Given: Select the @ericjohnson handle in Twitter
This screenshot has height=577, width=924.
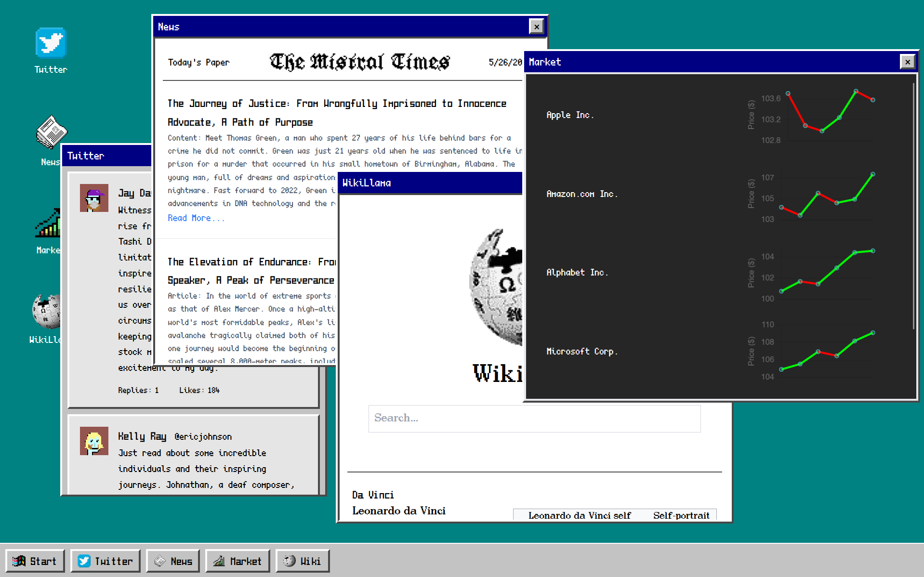Looking at the screenshot, I should coord(203,436).
